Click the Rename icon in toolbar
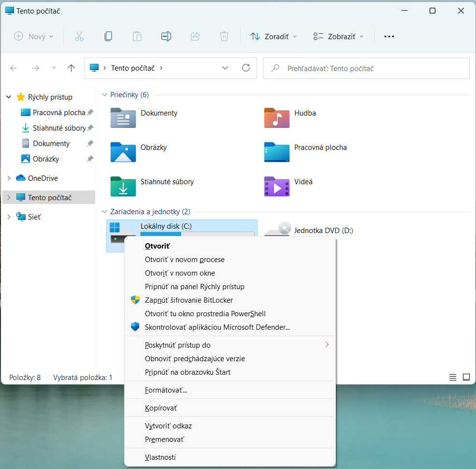Viewport: 476px width, 469px height. point(166,36)
